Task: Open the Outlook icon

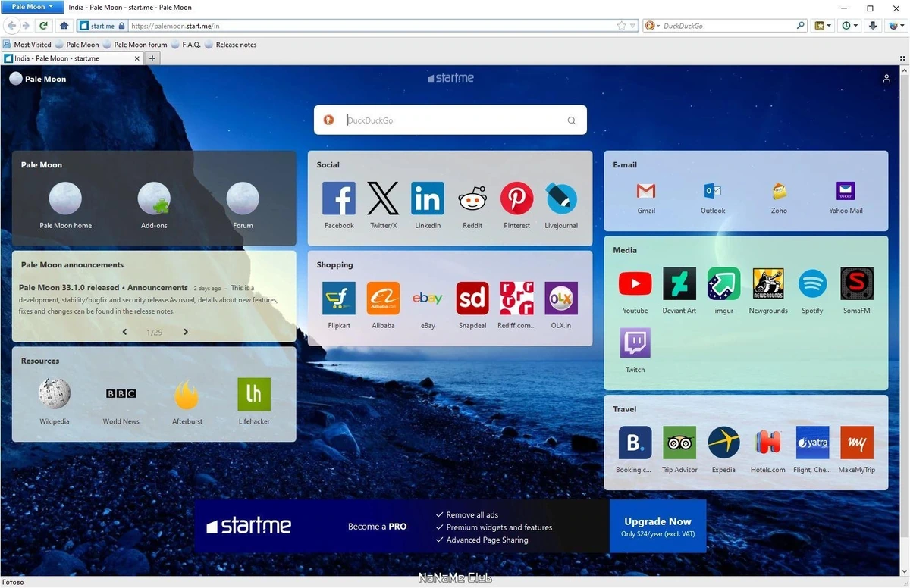Action: tap(713, 191)
